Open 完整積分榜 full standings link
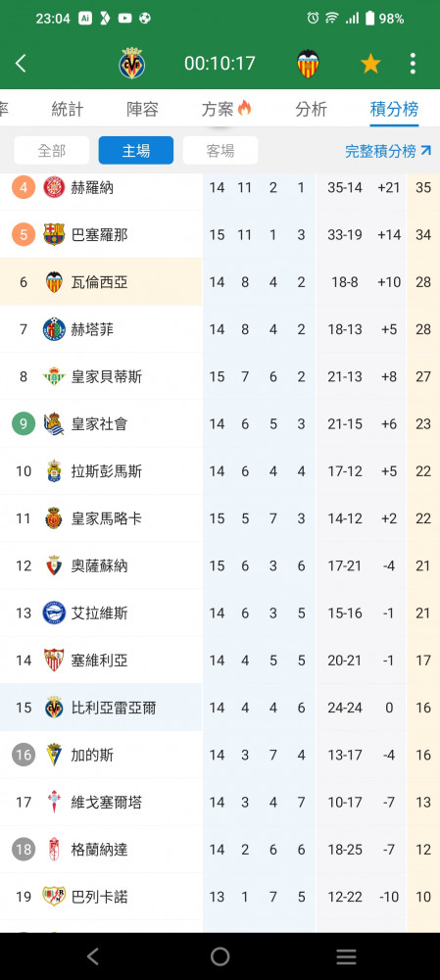The width and height of the screenshot is (440, 980). click(x=388, y=151)
